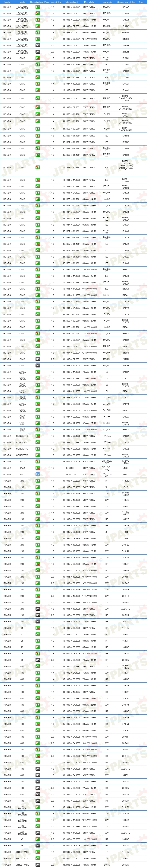The width and height of the screenshot is (147, 868).
Task: Click the petrol icon in the Accord Aerodeck D16W4 row
Action: [38, 33]
